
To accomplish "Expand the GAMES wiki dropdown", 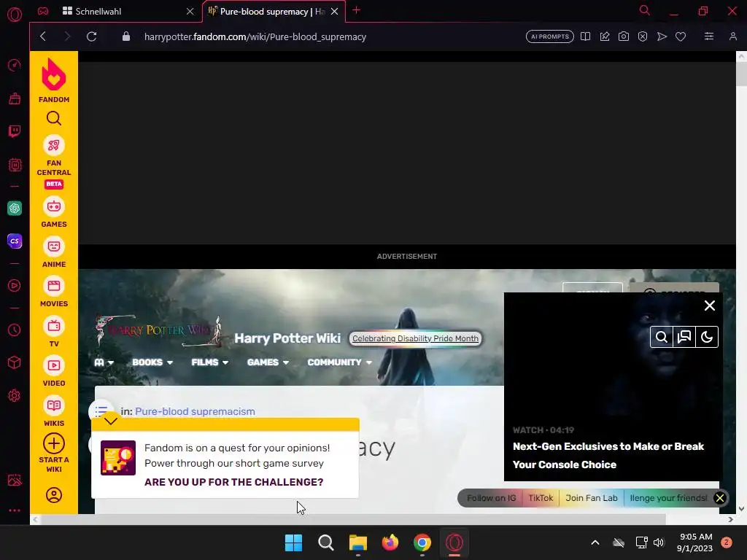I will point(268,362).
